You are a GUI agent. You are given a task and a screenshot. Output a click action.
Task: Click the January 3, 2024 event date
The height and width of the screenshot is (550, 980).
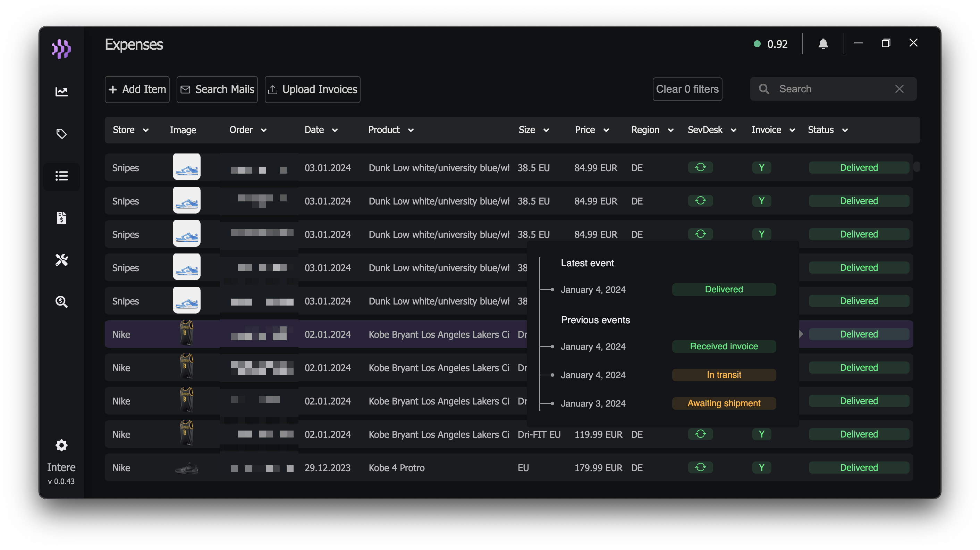[593, 403]
